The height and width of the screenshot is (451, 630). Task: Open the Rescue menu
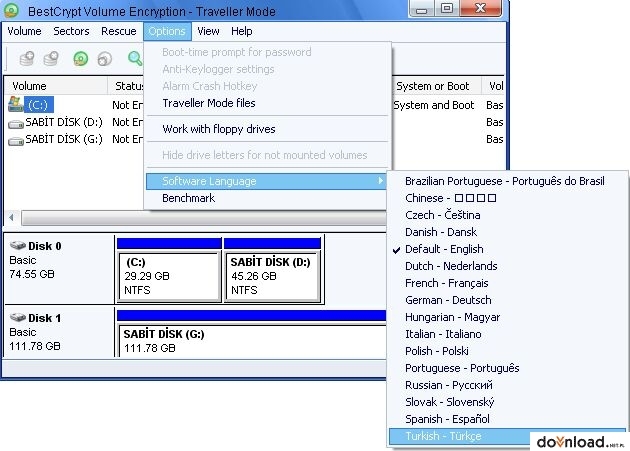(x=119, y=31)
